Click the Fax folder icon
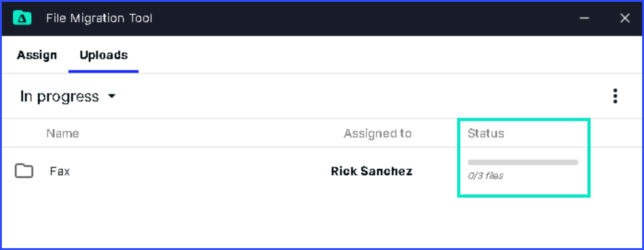644x250 pixels. [24, 171]
